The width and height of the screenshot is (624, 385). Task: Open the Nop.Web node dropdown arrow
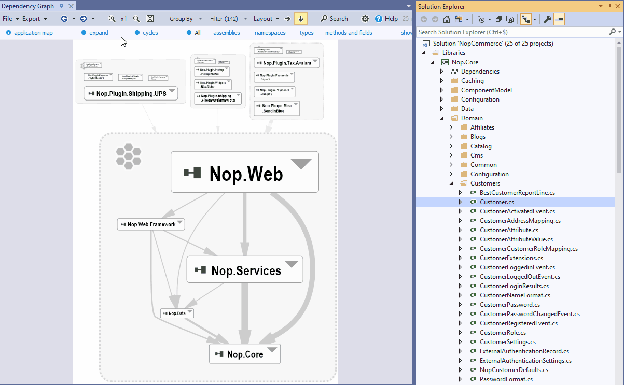[x=301, y=164]
